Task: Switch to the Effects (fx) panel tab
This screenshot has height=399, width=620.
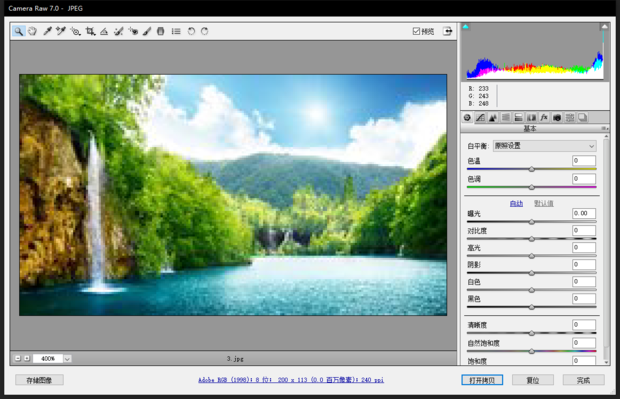Action: click(544, 117)
